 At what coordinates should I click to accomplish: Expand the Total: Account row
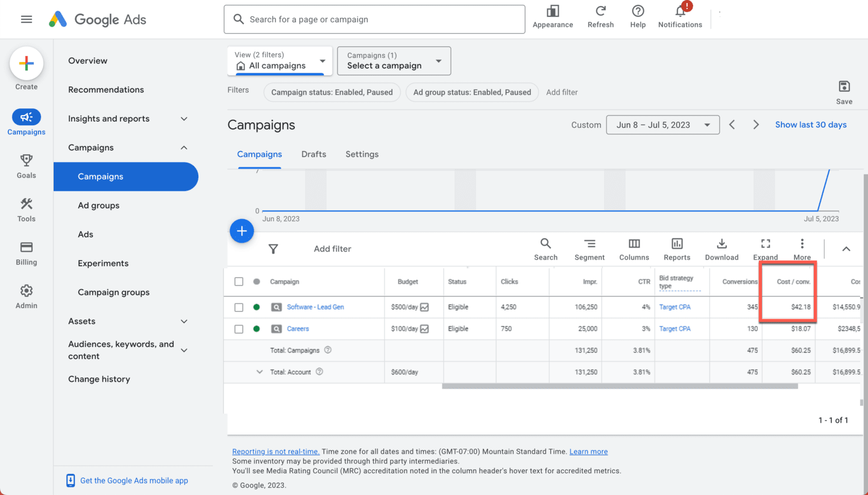260,372
